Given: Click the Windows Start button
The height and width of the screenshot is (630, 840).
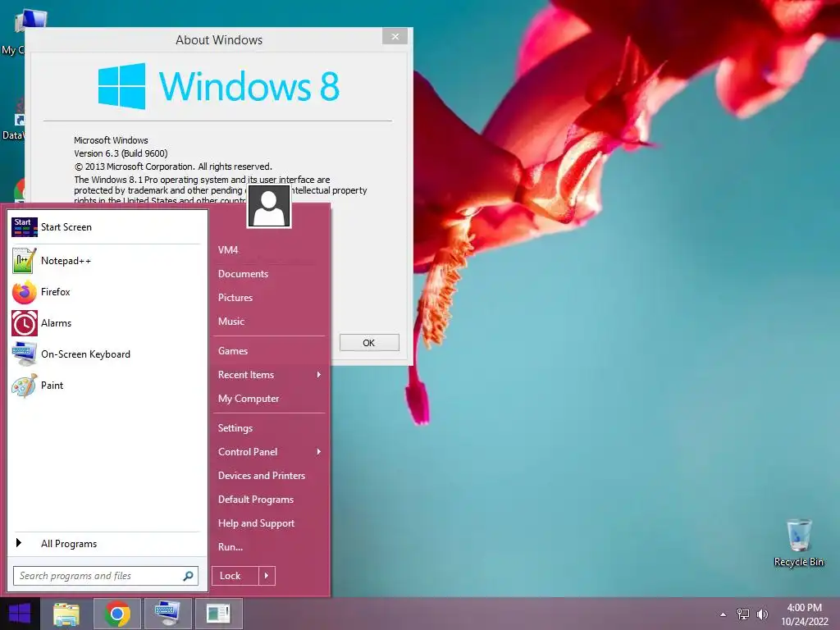Looking at the screenshot, I should pos(20,614).
